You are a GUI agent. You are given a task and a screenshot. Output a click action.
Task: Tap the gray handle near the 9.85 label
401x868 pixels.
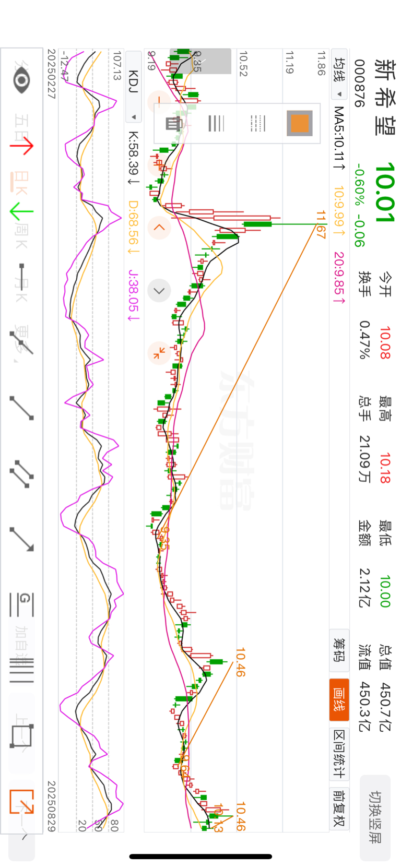[x=200, y=62]
